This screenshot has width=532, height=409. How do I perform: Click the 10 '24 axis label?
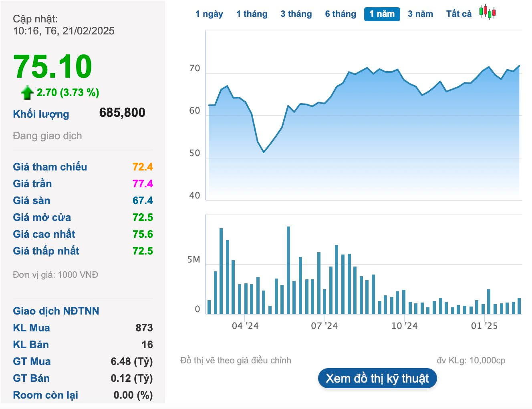(x=404, y=326)
